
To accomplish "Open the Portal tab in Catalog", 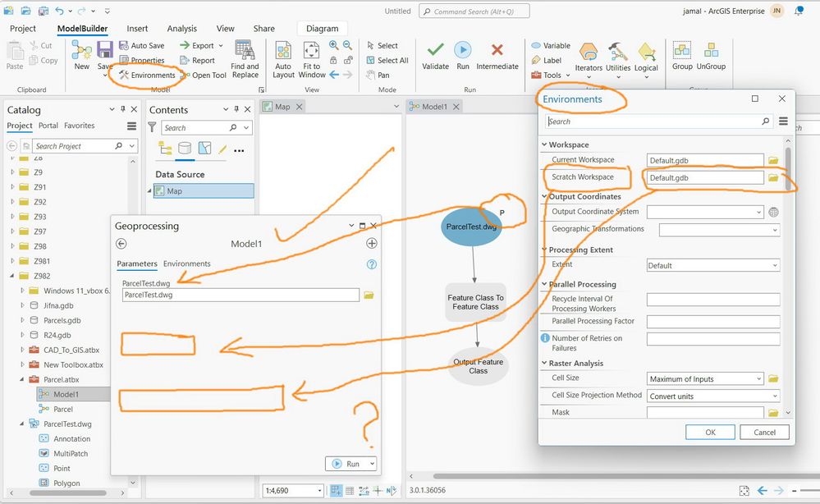I will [48, 126].
